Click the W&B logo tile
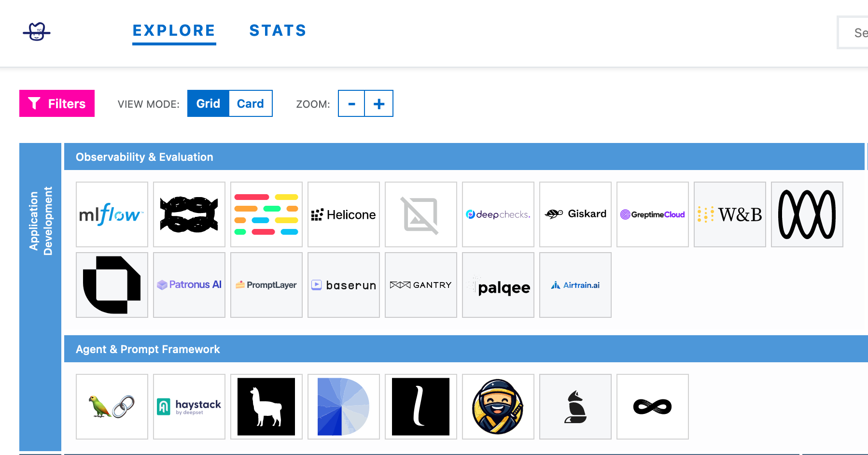The height and width of the screenshot is (455, 868). 730,214
